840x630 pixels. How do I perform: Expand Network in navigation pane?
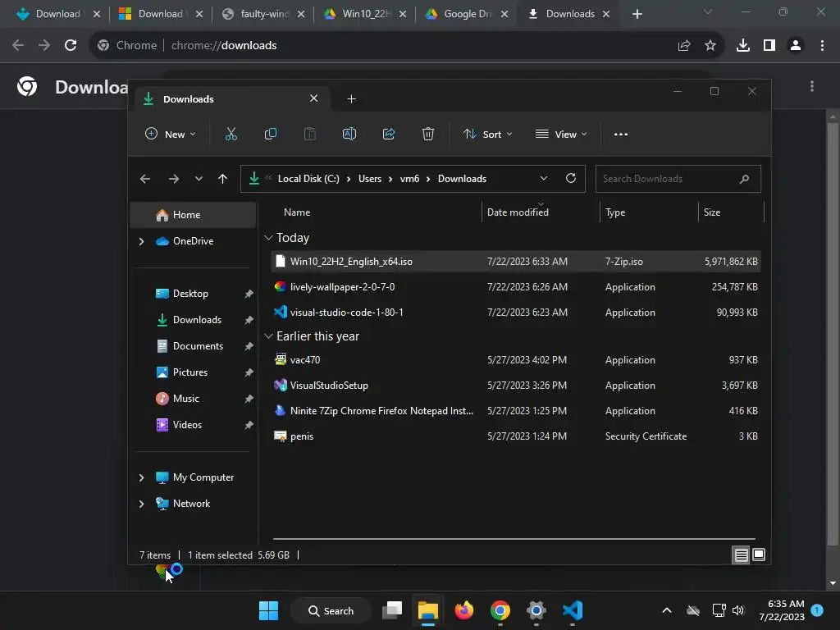pyautogui.click(x=141, y=504)
